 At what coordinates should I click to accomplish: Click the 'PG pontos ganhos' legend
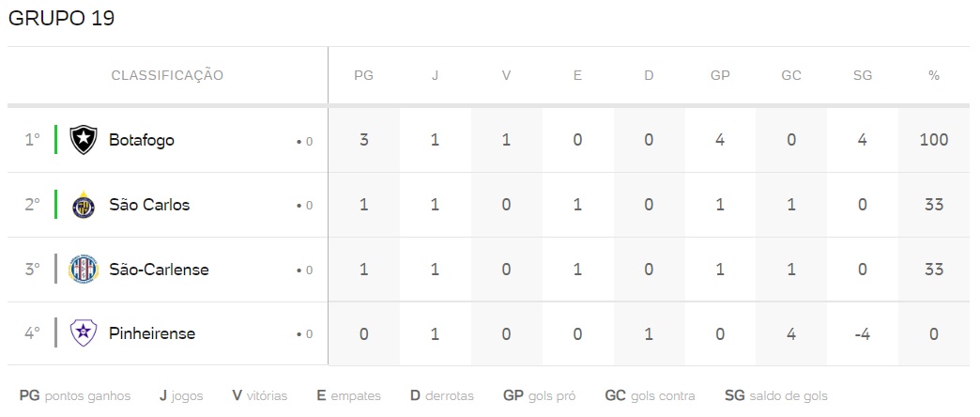point(75,395)
